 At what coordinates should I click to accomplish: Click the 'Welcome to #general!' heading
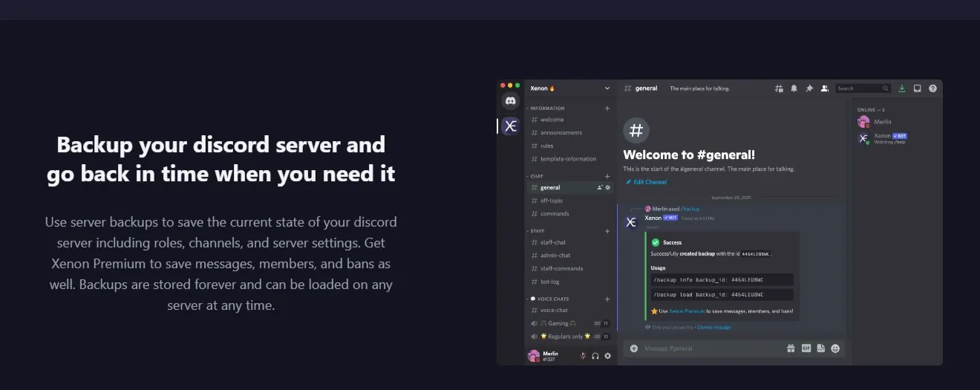(x=689, y=155)
